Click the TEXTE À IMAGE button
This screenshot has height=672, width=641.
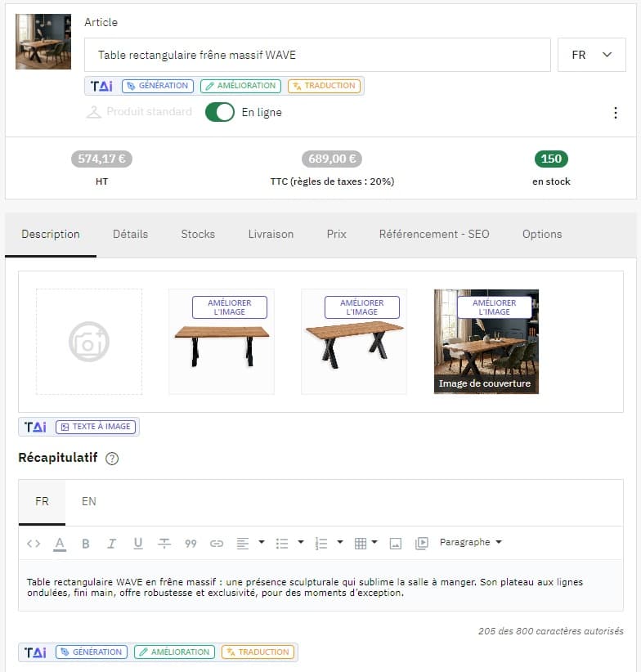tap(96, 427)
